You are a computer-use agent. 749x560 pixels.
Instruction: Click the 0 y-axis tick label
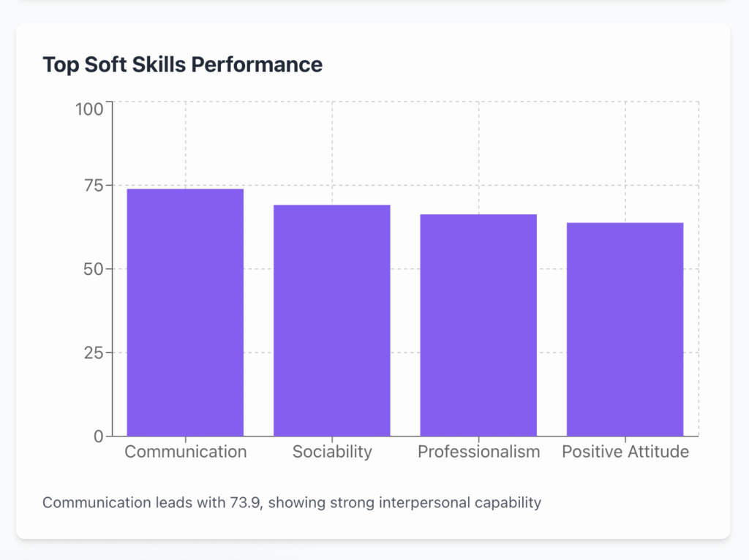point(98,436)
